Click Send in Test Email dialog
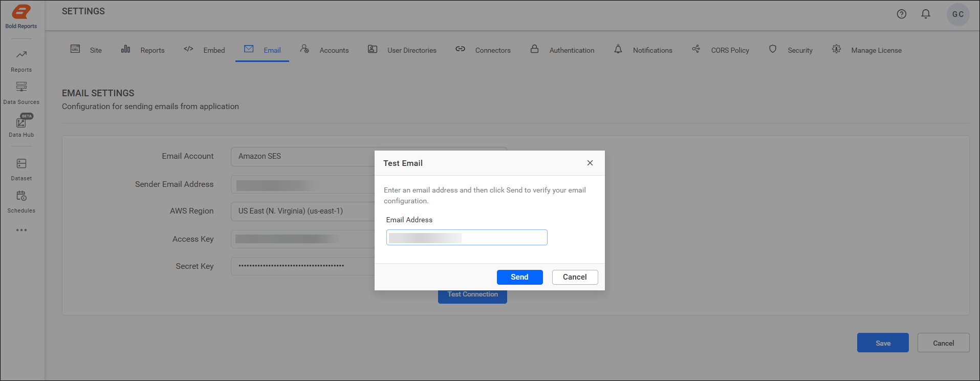This screenshot has width=980, height=381. (519, 277)
